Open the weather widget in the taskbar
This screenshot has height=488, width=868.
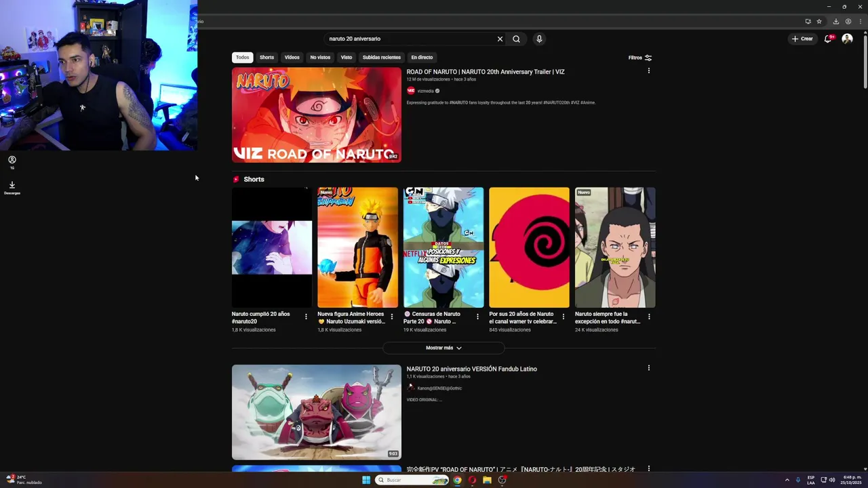[24, 480]
